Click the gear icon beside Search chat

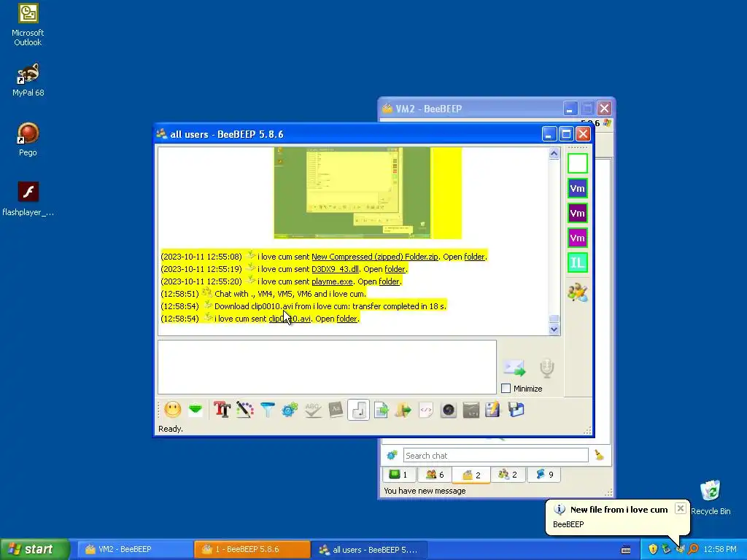[392, 455]
